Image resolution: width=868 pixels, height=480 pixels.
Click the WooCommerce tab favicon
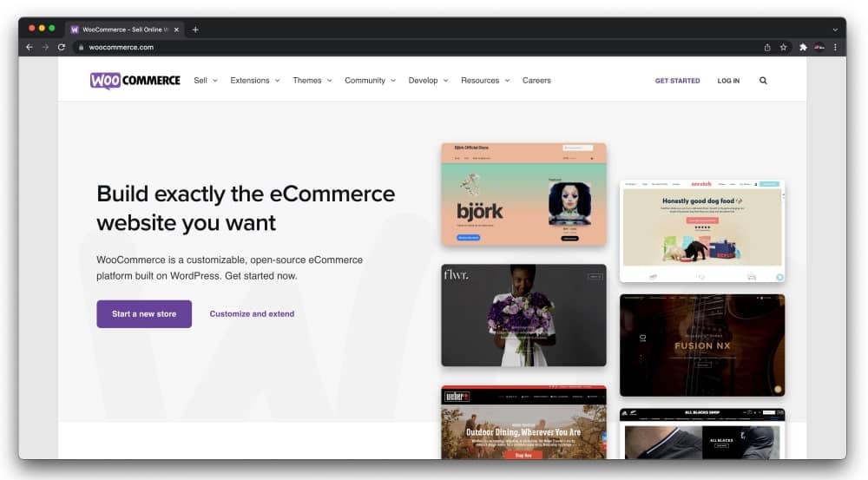pyautogui.click(x=75, y=30)
